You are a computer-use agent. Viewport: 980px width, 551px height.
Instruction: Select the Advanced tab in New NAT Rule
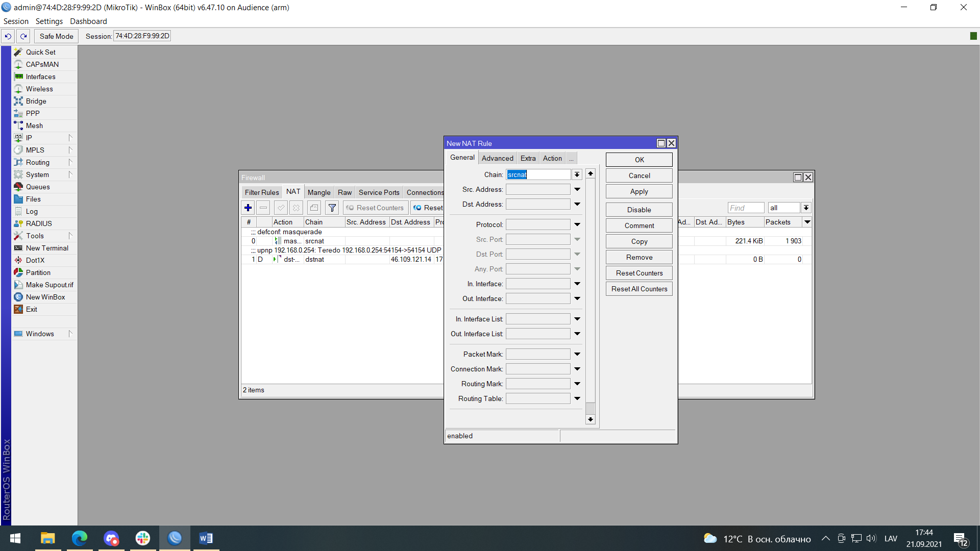click(498, 158)
